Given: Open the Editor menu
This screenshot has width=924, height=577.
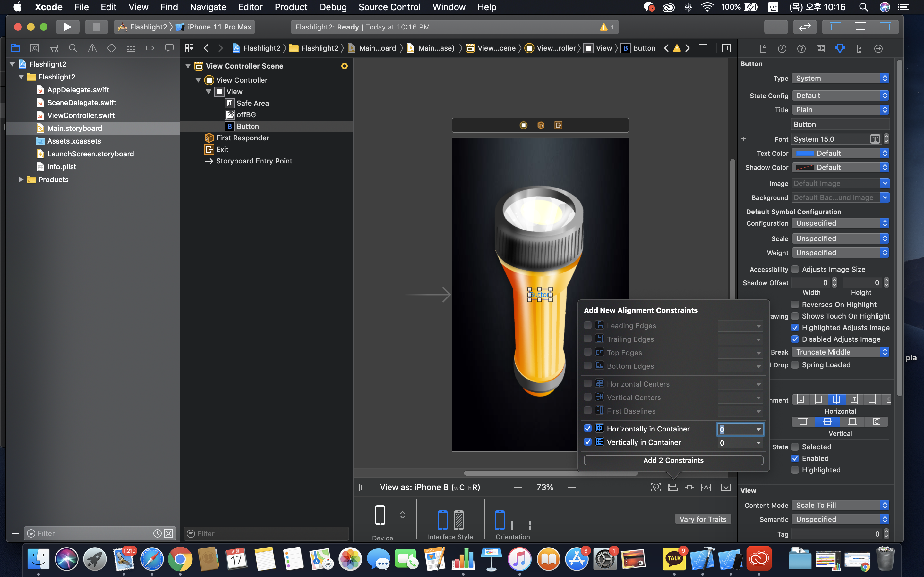Looking at the screenshot, I should pos(250,7).
